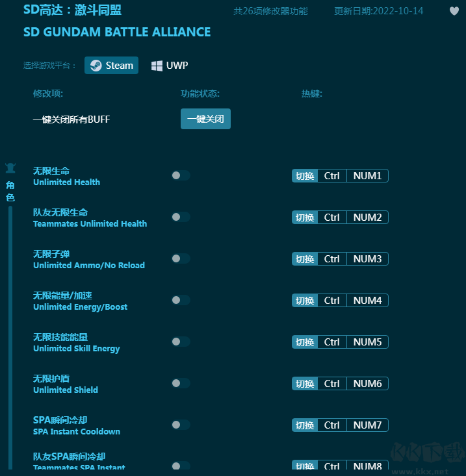Toggle Unlimited Health switch
The width and height of the screenshot is (466, 476).
[181, 175]
